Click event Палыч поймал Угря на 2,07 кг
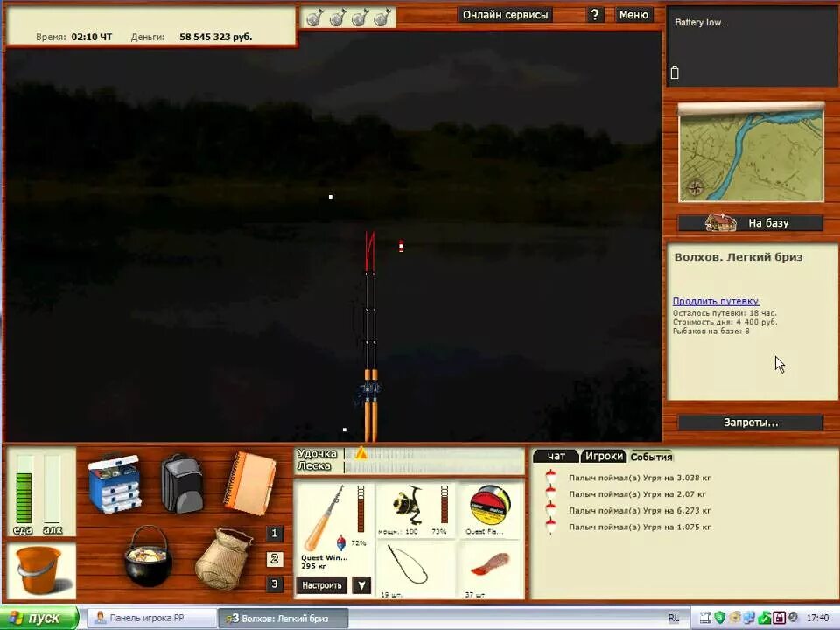 click(637, 493)
